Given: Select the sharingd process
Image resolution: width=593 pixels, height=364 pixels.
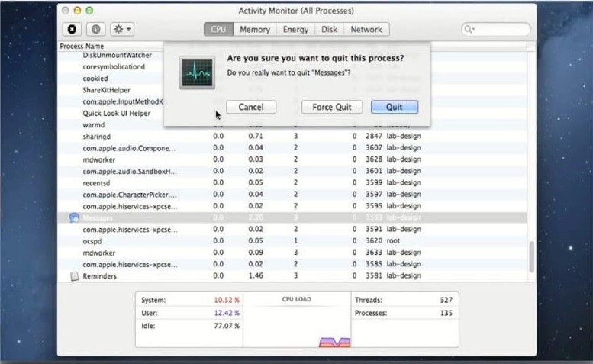Looking at the screenshot, I should coord(97,137).
